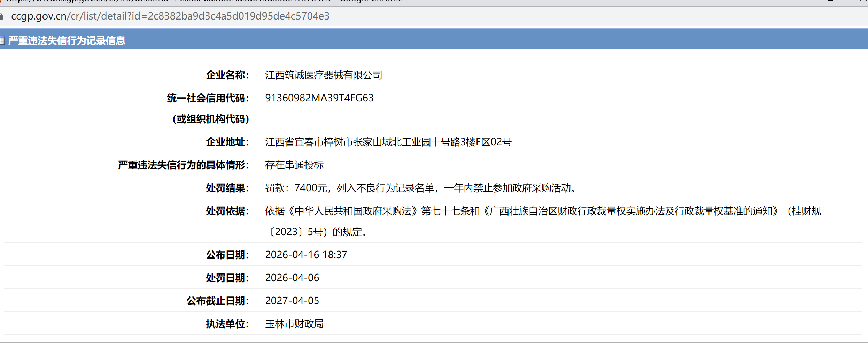The height and width of the screenshot is (347, 868).
Task: Select company name 江西筑诚医疗器械有限公司
Action: click(323, 75)
